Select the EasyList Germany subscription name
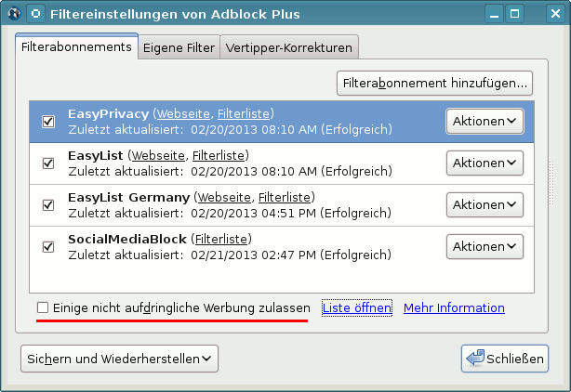 pyautogui.click(x=129, y=198)
